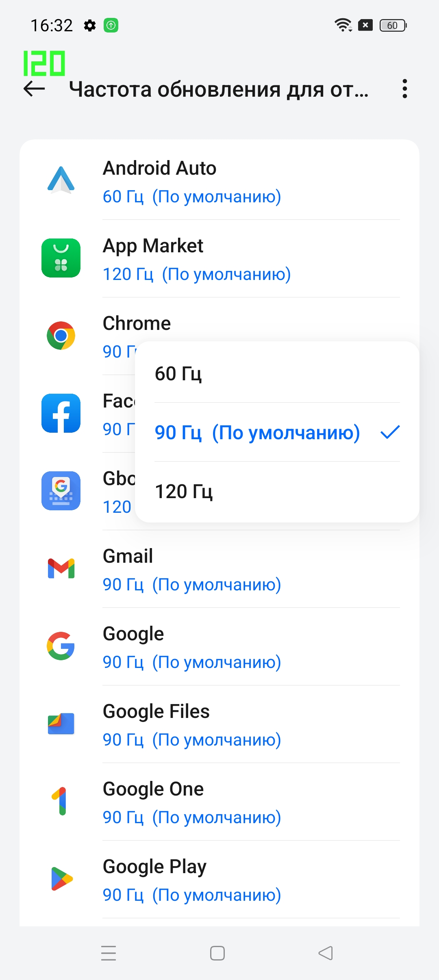Viewport: 439px width, 980px height.
Task: Open recent apps navigation button
Action: click(109, 953)
